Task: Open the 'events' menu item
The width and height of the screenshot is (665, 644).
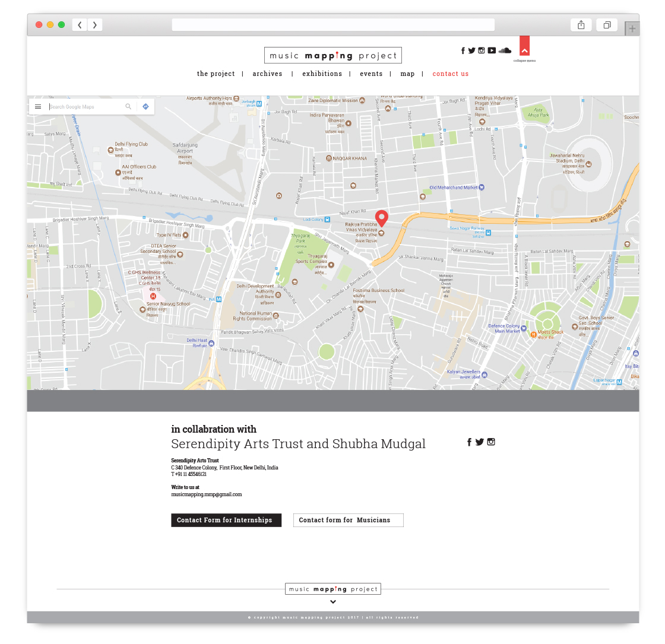Action: click(x=371, y=74)
